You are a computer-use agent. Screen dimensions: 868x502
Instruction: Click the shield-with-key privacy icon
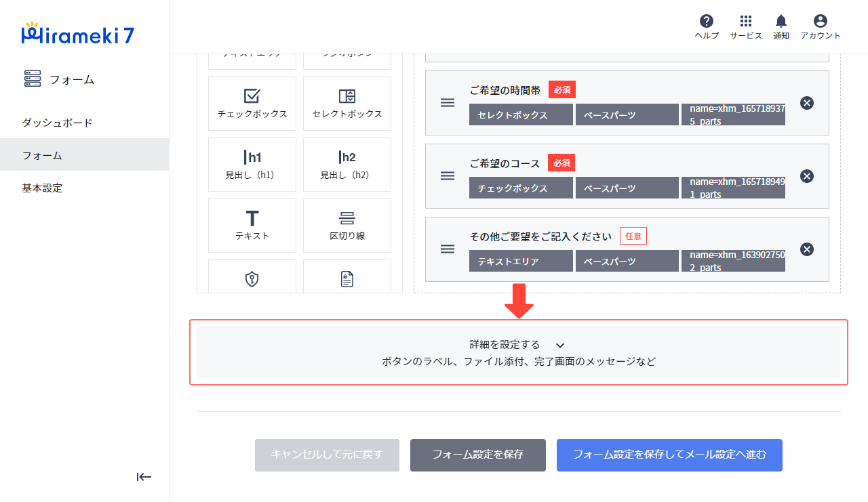pyautogui.click(x=252, y=278)
